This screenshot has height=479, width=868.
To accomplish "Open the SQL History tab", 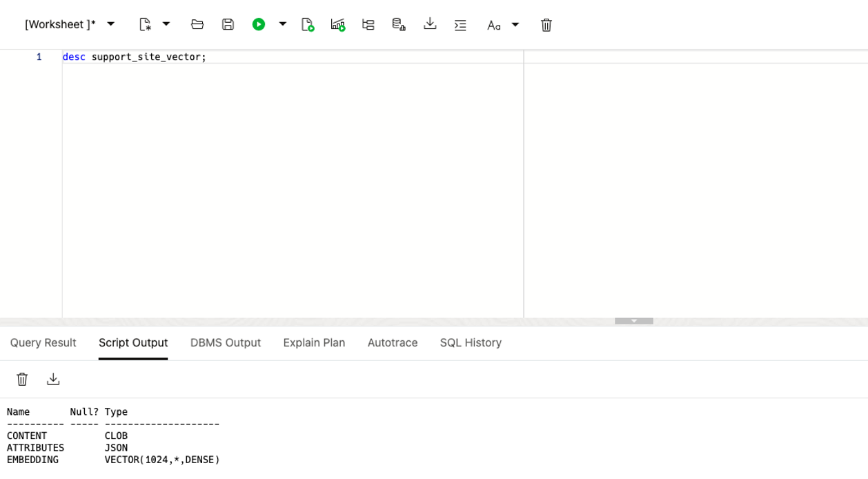I will click(471, 342).
